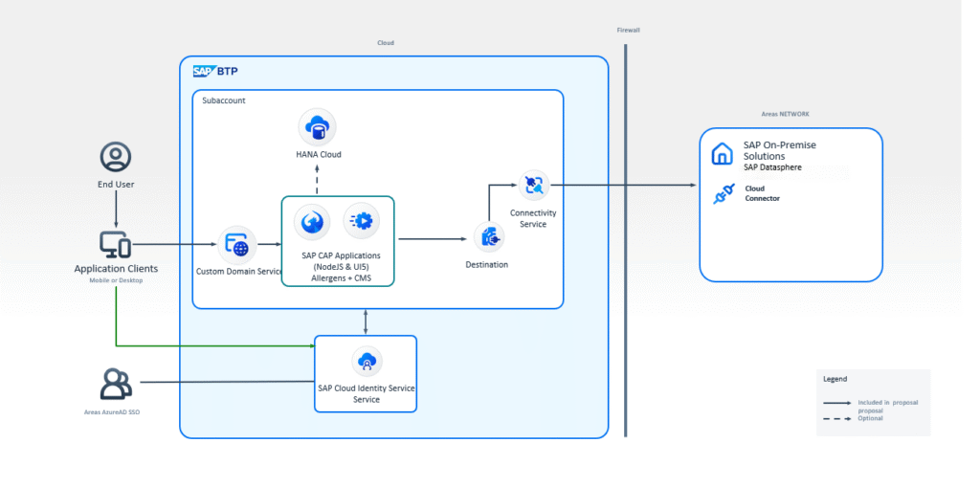Select the HANA Cloud label
The width and height of the screenshot is (980, 487).
pyautogui.click(x=318, y=154)
